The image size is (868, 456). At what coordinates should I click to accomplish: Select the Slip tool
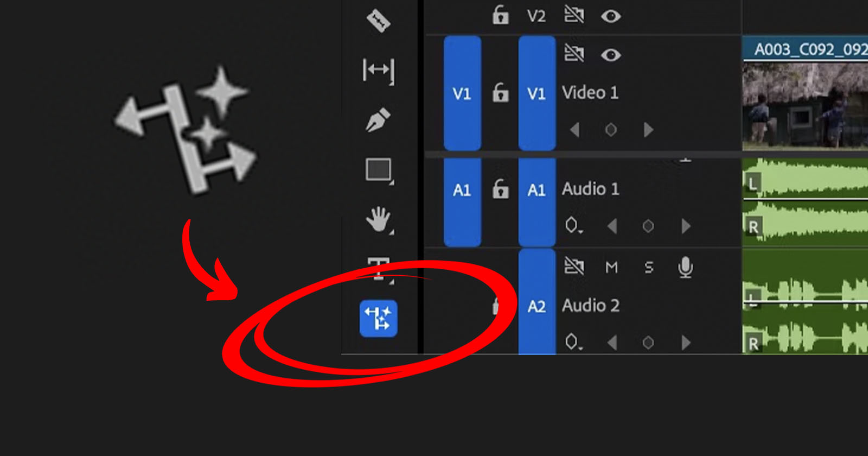pyautogui.click(x=378, y=71)
